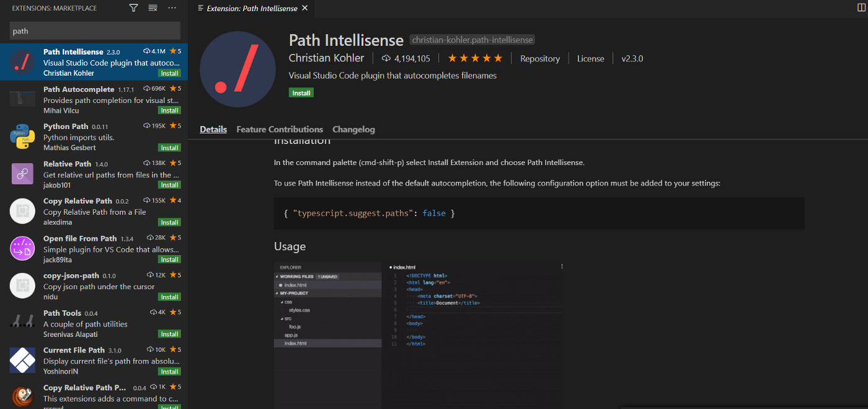The height and width of the screenshot is (409, 868).
Task: Click the filter extensions funnel icon
Action: pyautogui.click(x=133, y=8)
